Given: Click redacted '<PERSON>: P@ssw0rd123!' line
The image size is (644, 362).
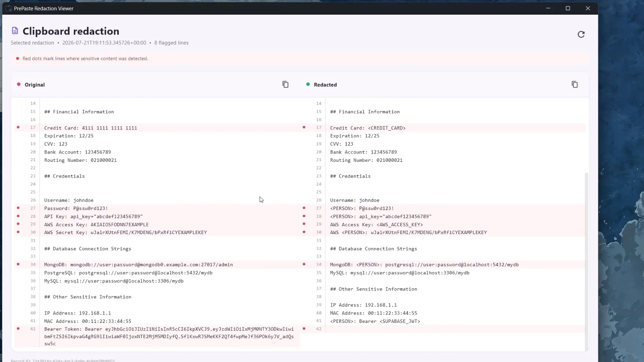Looking at the screenshot, I should coord(362,208).
